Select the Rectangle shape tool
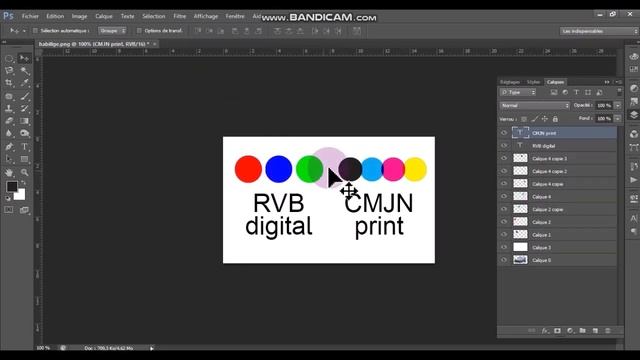 (x=24, y=159)
